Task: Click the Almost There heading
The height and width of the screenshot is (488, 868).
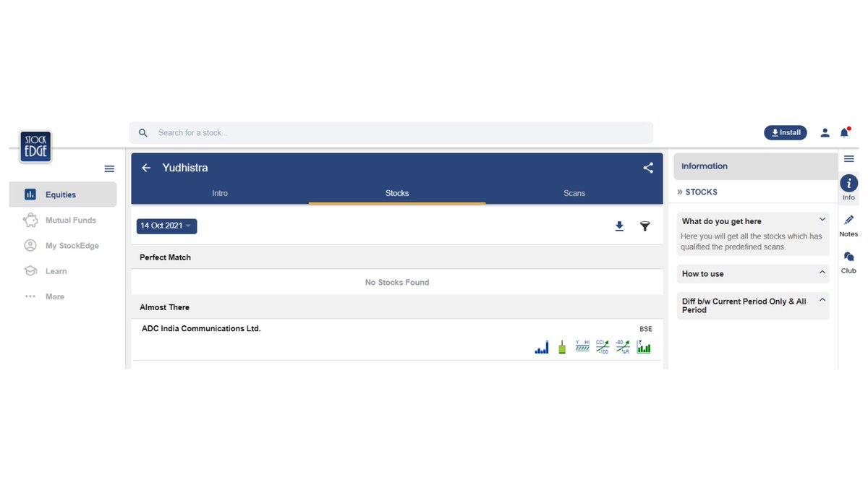Action: point(164,307)
